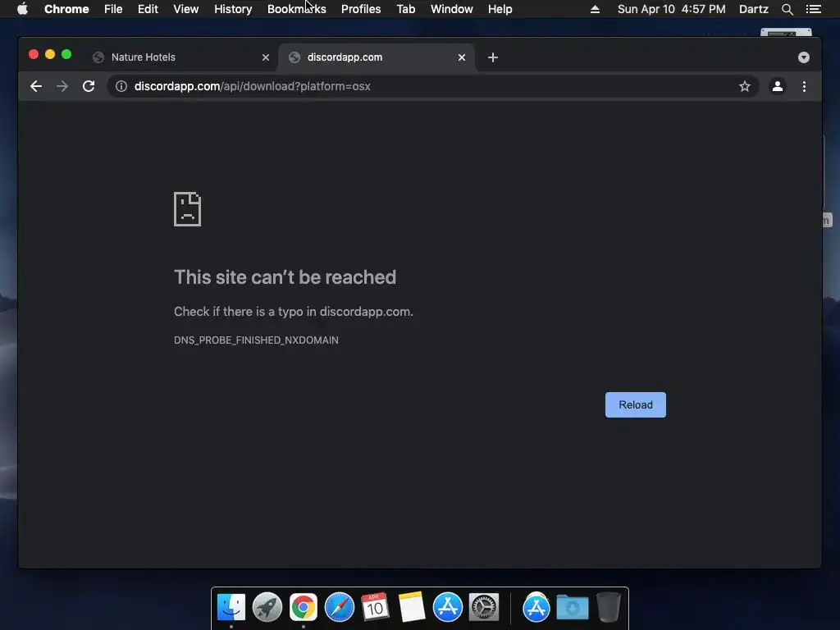Open System Preferences gear in Dock

(x=484, y=607)
